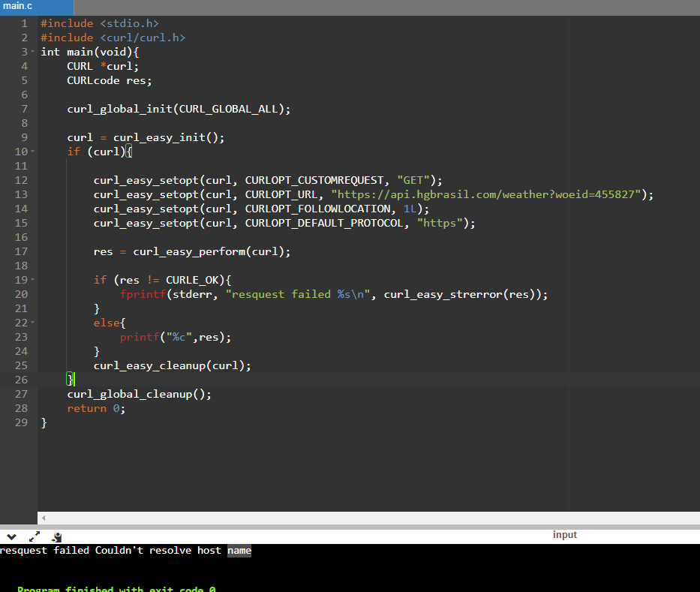Select the main.c file tab
The image size is (700, 592).
click(x=37, y=6)
